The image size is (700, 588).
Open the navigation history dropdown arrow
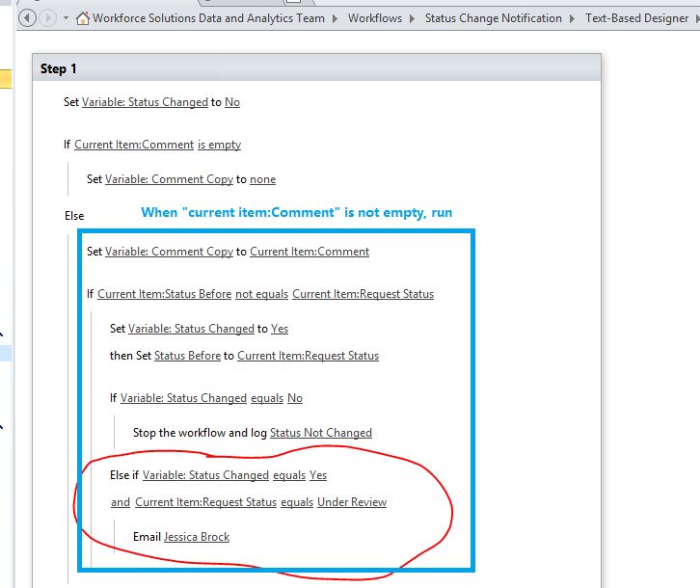point(67,18)
